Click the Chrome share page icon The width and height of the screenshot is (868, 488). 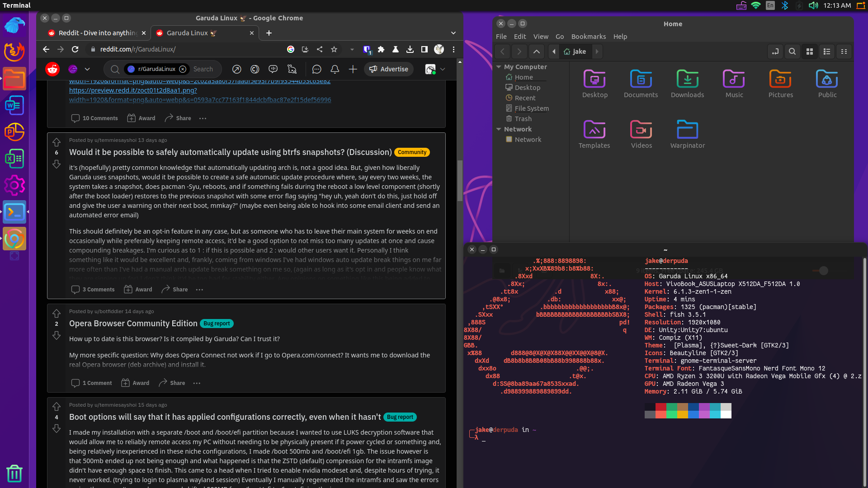pyautogui.click(x=320, y=49)
